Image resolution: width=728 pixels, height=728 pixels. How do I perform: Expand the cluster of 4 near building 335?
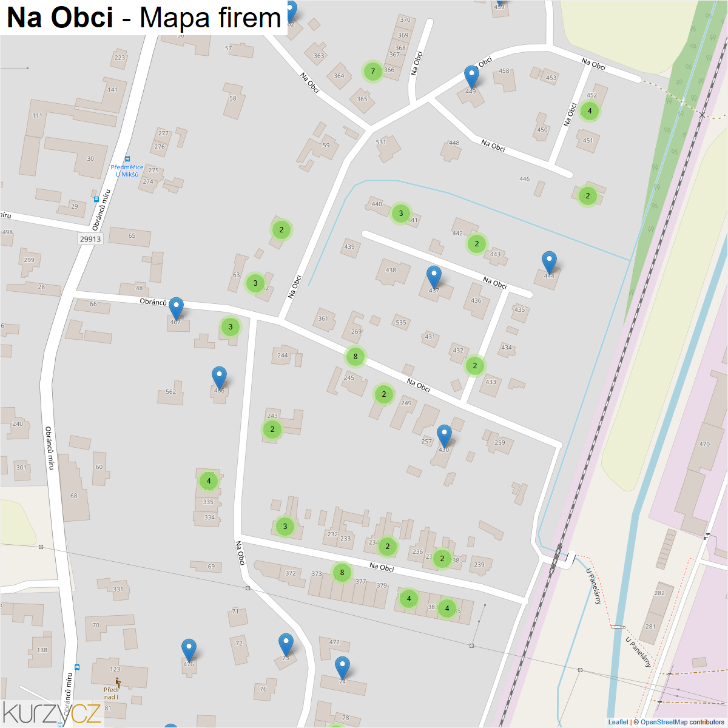click(209, 481)
